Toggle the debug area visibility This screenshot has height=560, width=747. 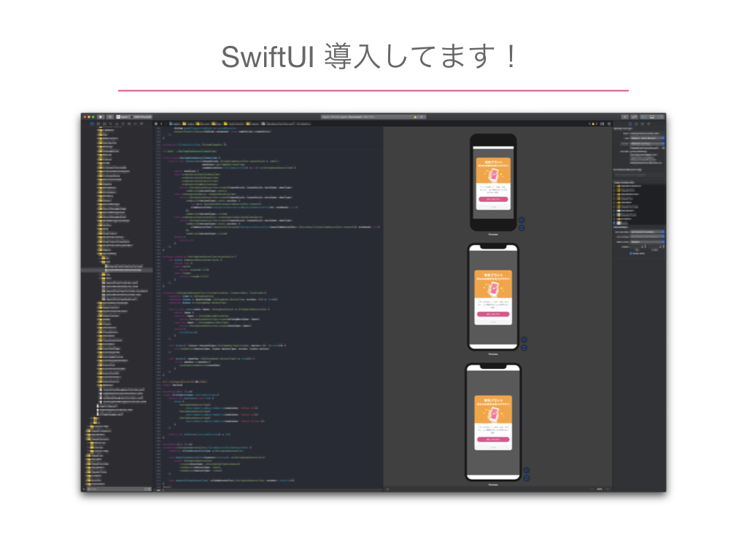pyautogui.click(x=652, y=117)
